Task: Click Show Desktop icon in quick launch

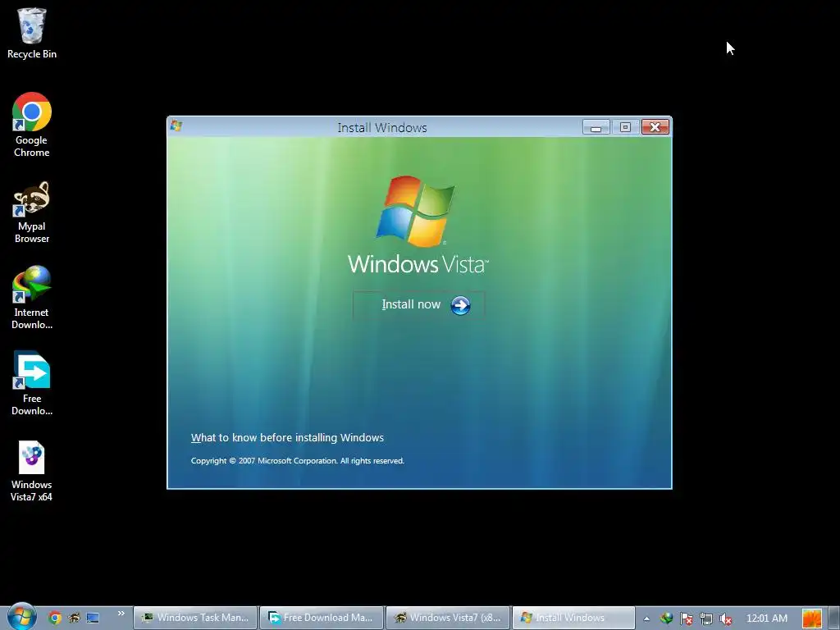Action: pos(93,618)
